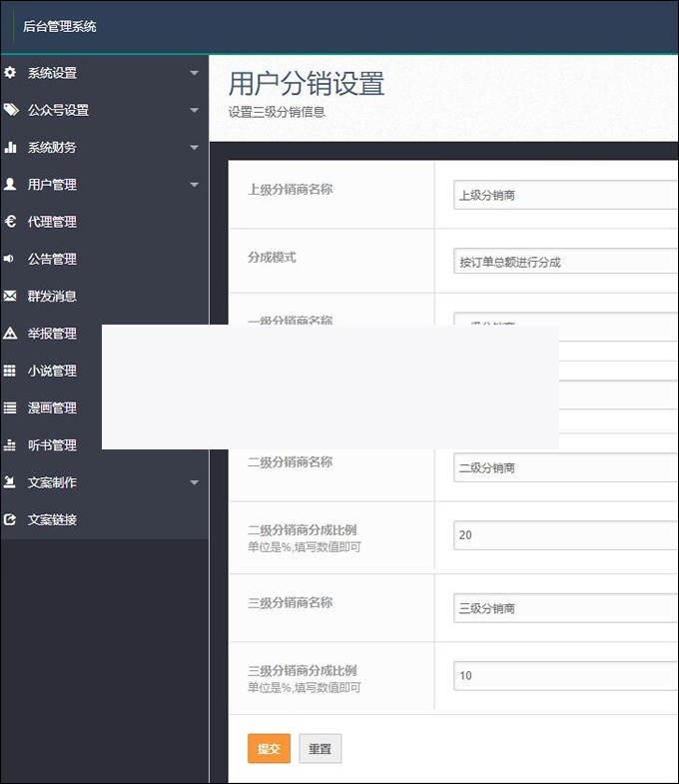
Task: Click the bar chart icon beside 系统财务
Action: [x=10, y=147]
